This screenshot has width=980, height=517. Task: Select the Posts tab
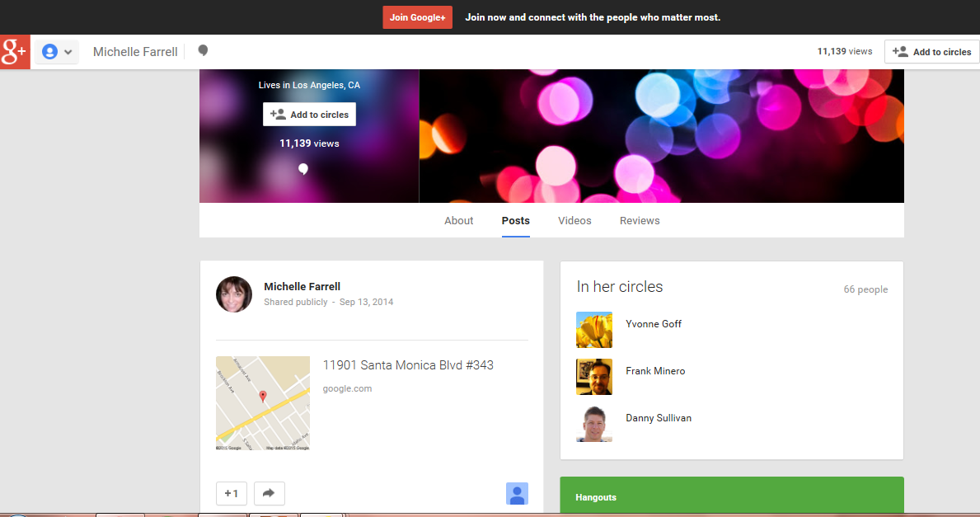(516, 221)
